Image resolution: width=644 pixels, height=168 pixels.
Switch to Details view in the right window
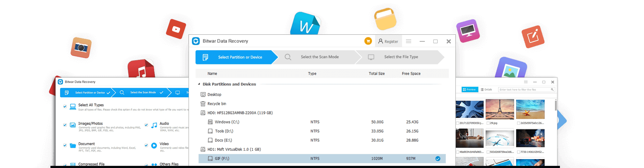point(487,90)
